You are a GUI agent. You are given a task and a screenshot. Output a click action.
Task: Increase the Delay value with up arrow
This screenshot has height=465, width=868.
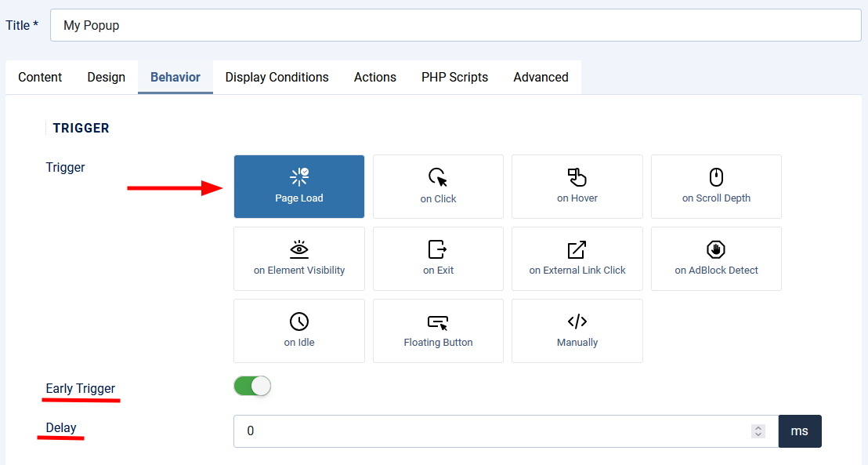[758, 427]
